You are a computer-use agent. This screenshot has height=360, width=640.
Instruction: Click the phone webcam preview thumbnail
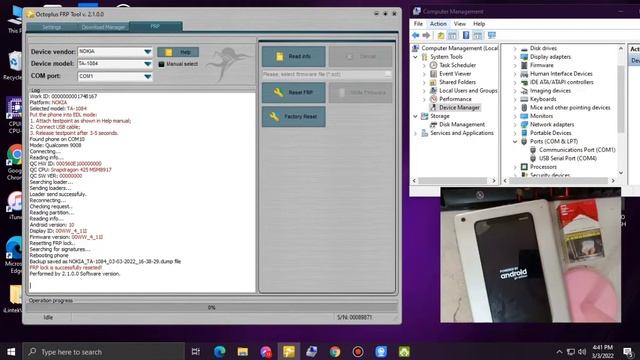(531, 255)
